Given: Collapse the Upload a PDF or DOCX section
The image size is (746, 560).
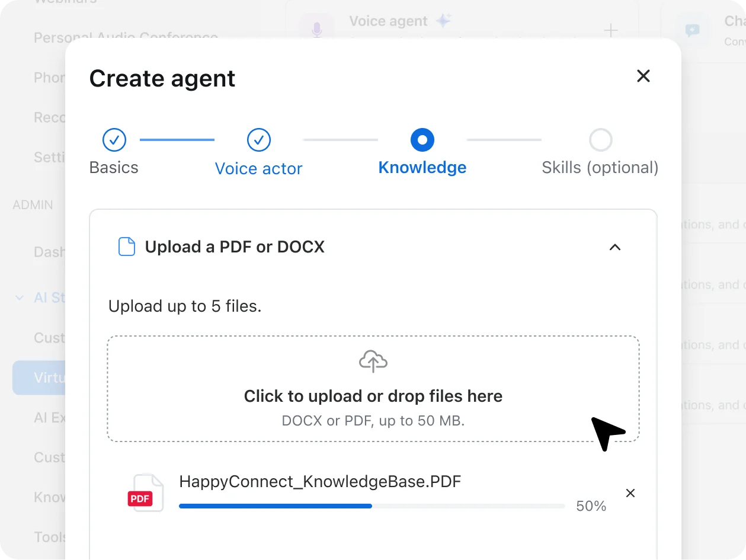Looking at the screenshot, I should coord(614,247).
